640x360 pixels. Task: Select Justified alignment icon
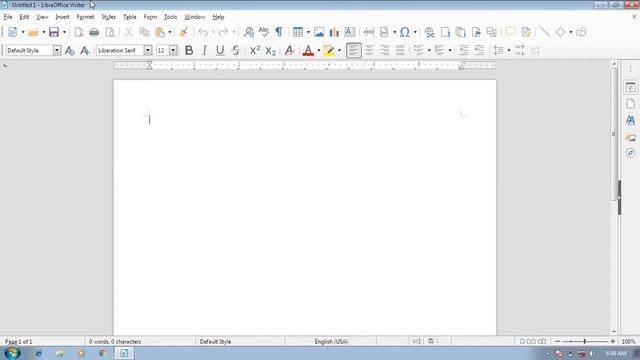tap(400, 50)
